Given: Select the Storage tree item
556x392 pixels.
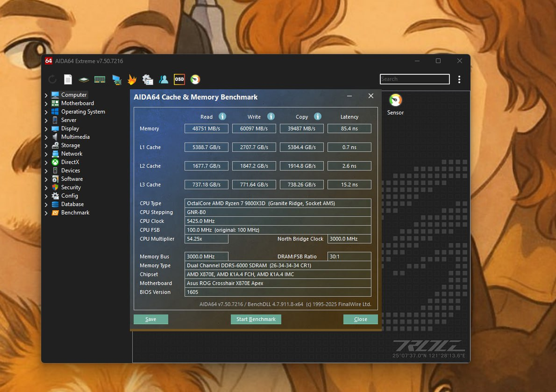Looking at the screenshot, I should tap(70, 146).
